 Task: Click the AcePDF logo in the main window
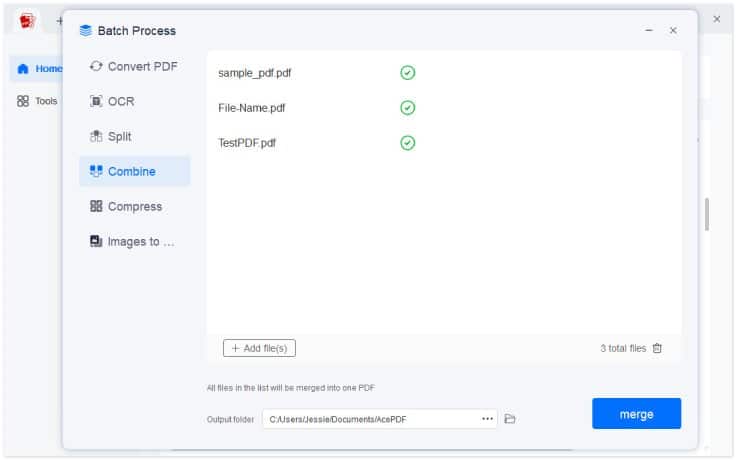pos(27,21)
